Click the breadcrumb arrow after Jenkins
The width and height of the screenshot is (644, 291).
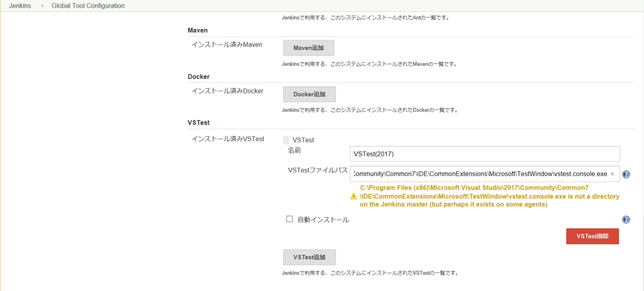pyautogui.click(x=42, y=6)
